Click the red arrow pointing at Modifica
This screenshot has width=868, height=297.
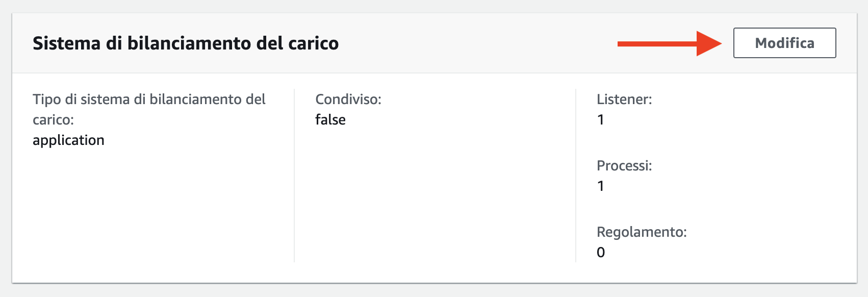[x=668, y=43]
